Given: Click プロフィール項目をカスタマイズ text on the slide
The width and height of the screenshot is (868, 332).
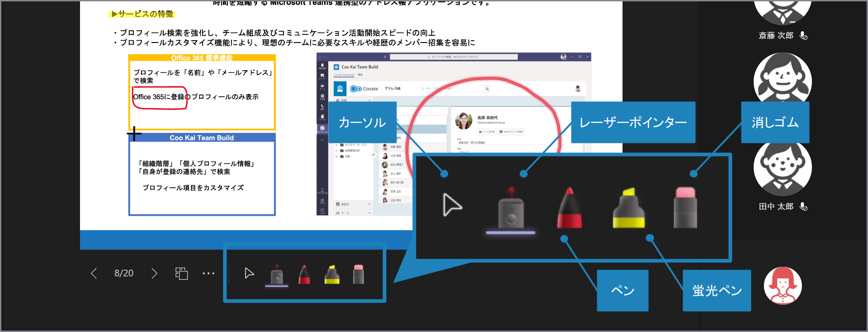Looking at the screenshot, I should coord(193,188).
